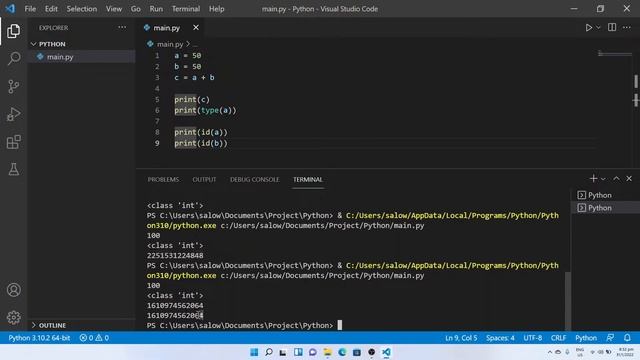This screenshot has height=360, width=640.
Task: Open the Extensions view
Action: pyautogui.click(x=13, y=142)
